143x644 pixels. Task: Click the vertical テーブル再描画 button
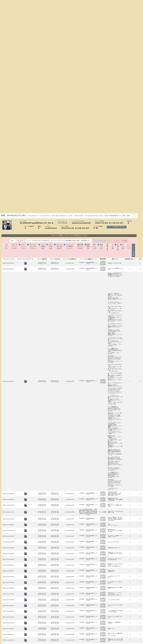pyautogui.click(x=133, y=250)
